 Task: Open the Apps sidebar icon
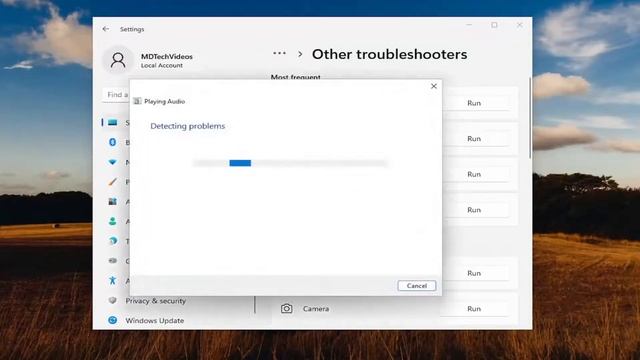[x=113, y=201]
